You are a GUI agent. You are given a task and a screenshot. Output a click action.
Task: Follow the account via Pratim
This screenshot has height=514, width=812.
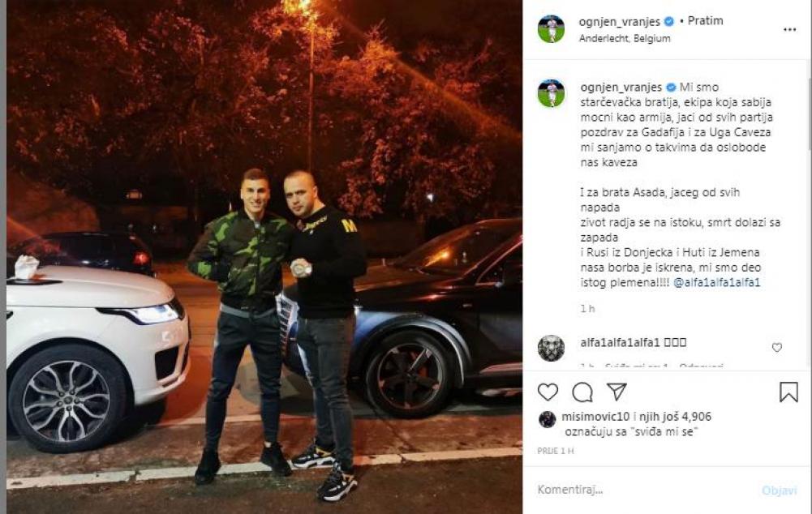coord(705,21)
